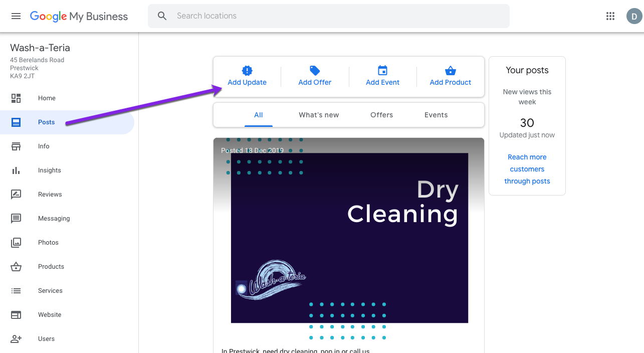Viewport: 644px width, 353px height.
Task: Click the Products basket icon in sidebar
Action: click(16, 267)
